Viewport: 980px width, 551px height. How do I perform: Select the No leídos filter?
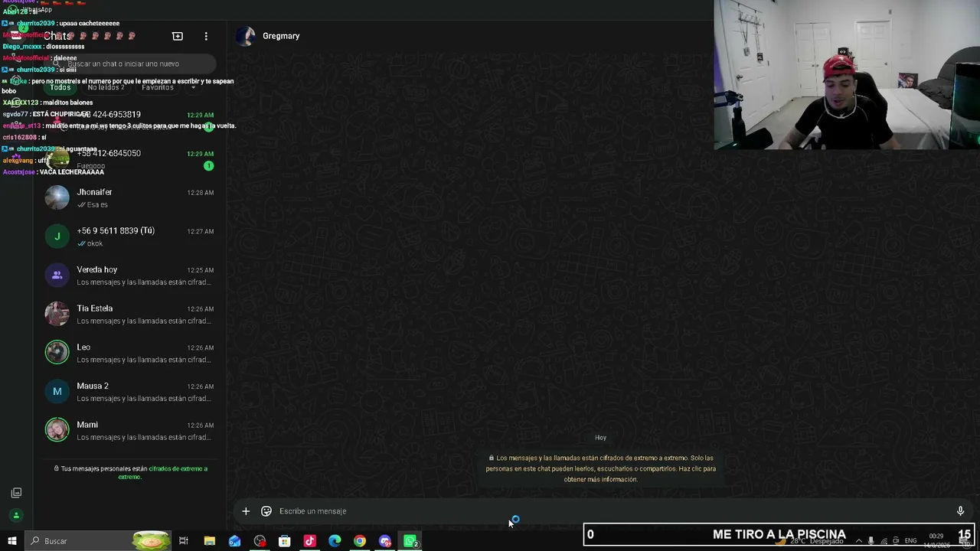point(106,87)
